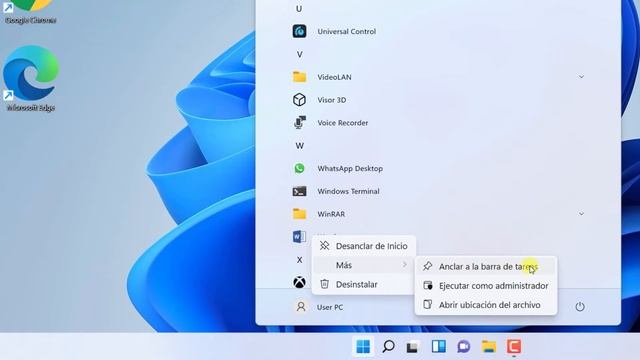This screenshot has width=640, height=360.
Task: Open the Xbox app icon
Action: coord(299,282)
